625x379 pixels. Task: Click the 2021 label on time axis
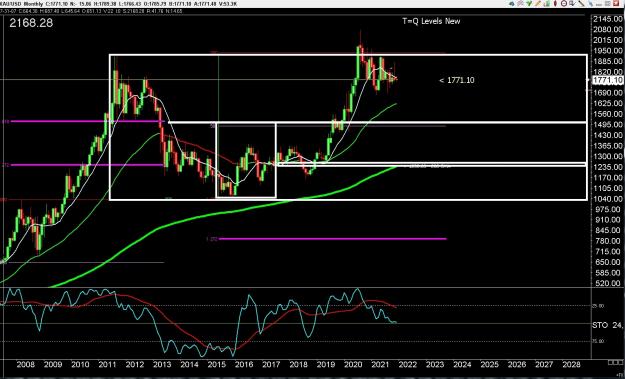click(x=380, y=365)
